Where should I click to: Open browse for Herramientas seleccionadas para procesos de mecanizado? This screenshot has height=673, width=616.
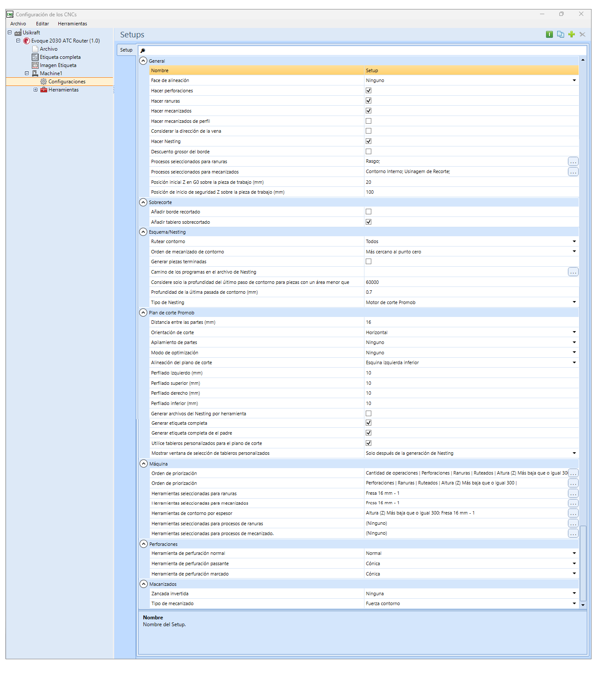tap(573, 533)
